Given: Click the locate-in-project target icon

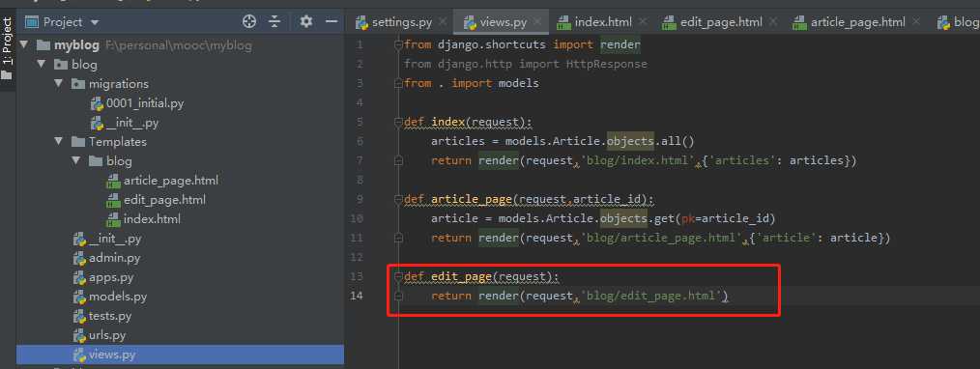Looking at the screenshot, I should tap(249, 22).
